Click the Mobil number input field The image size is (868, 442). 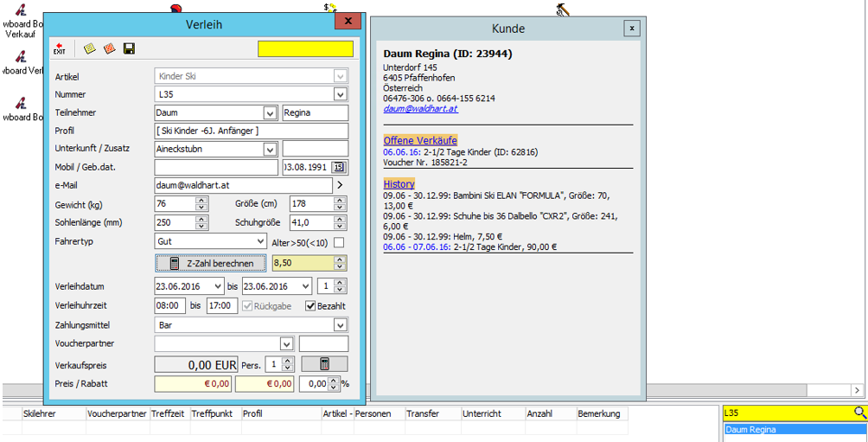coord(216,167)
